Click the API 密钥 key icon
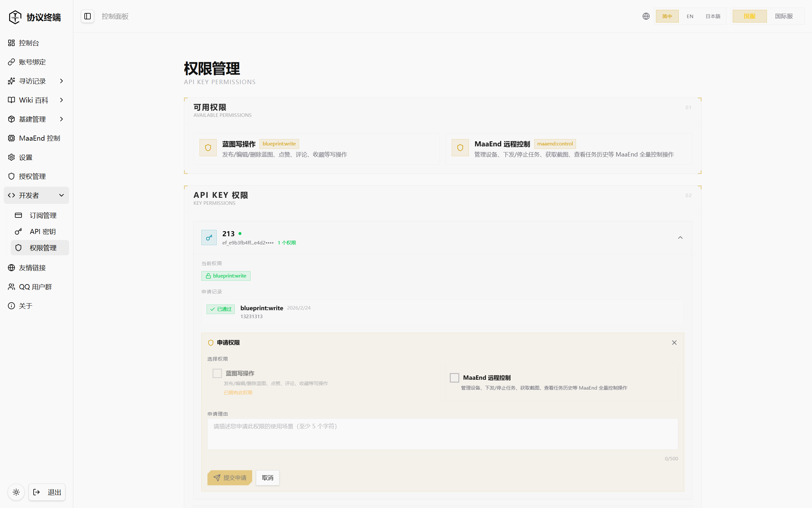The image size is (812, 508). [18, 231]
